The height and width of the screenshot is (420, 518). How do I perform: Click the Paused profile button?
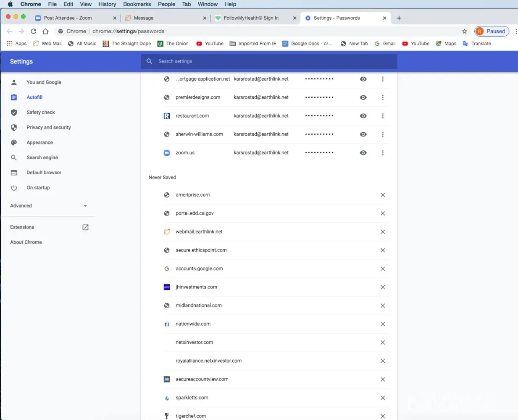492,31
